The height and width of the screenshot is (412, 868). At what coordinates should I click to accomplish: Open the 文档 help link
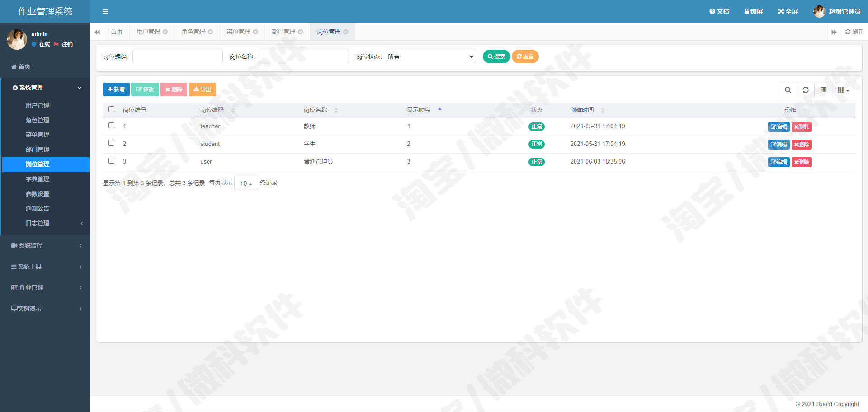pos(719,11)
